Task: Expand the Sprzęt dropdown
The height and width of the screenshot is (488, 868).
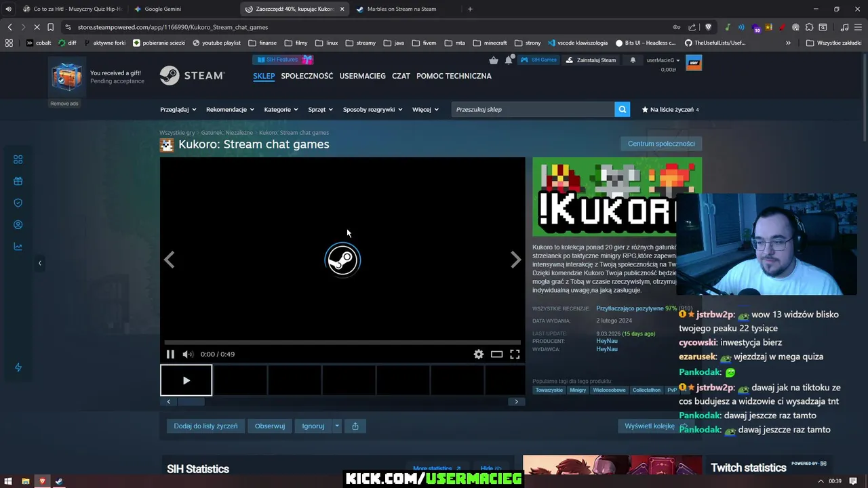Action: [321, 109]
